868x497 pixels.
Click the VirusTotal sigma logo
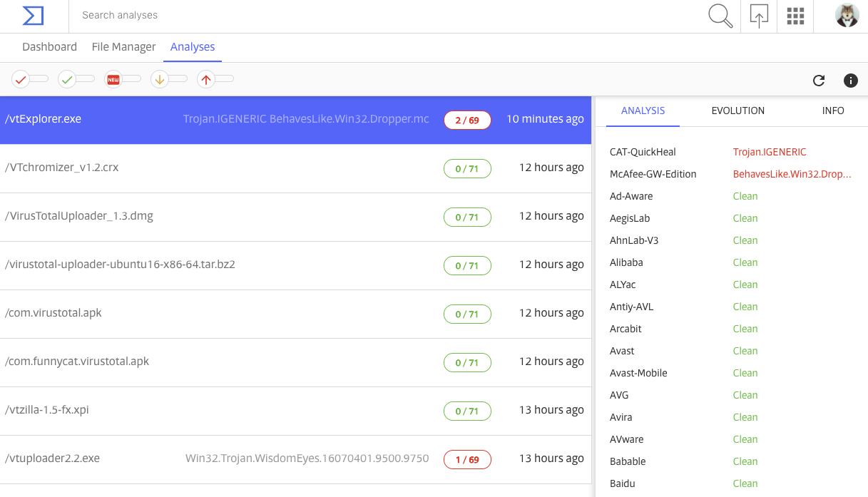pos(33,15)
